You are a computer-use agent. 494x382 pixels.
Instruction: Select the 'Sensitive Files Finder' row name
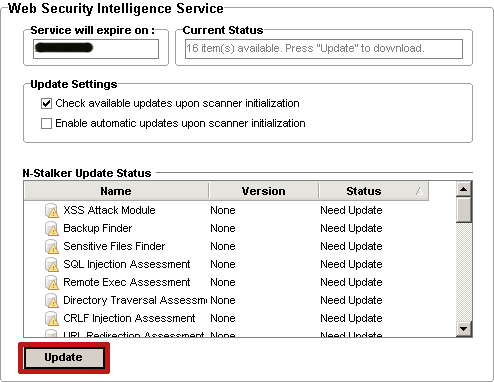coord(114,246)
